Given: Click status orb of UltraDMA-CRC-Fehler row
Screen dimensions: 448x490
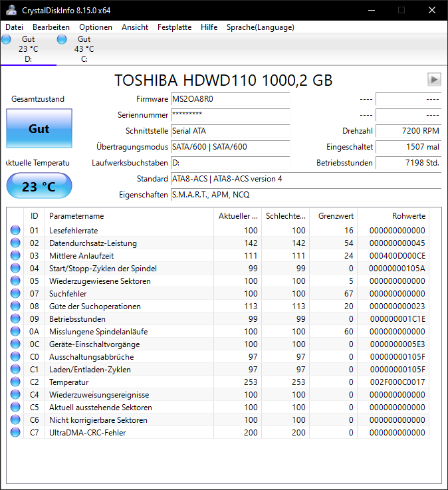Looking at the screenshot, I should [15, 433].
